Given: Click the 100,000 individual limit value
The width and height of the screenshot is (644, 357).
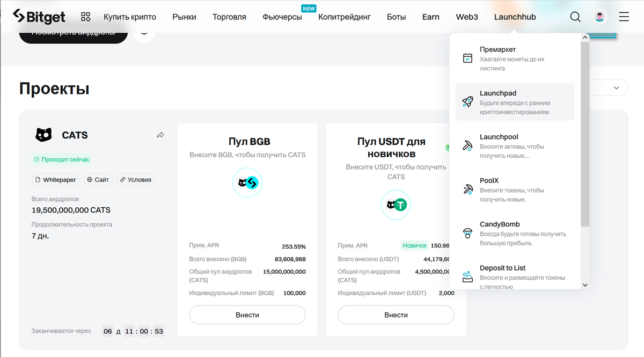Looking at the screenshot, I should tap(294, 293).
